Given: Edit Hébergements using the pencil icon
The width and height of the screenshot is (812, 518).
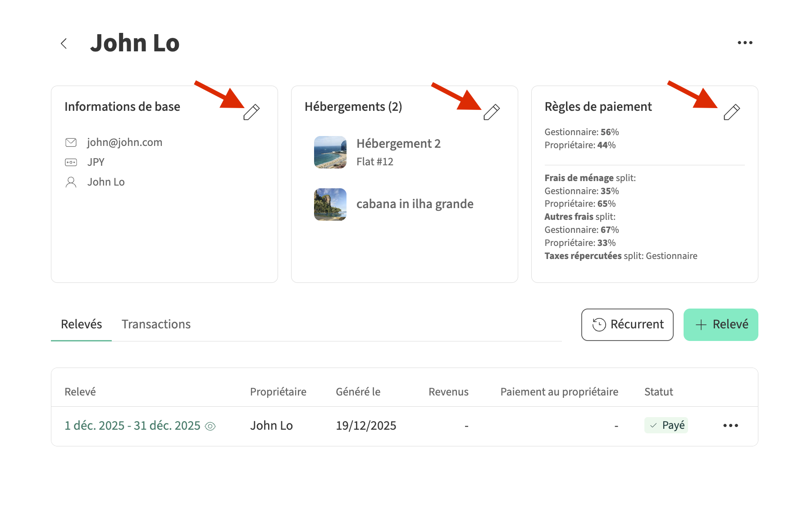Looking at the screenshot, I should coord(492,112).
